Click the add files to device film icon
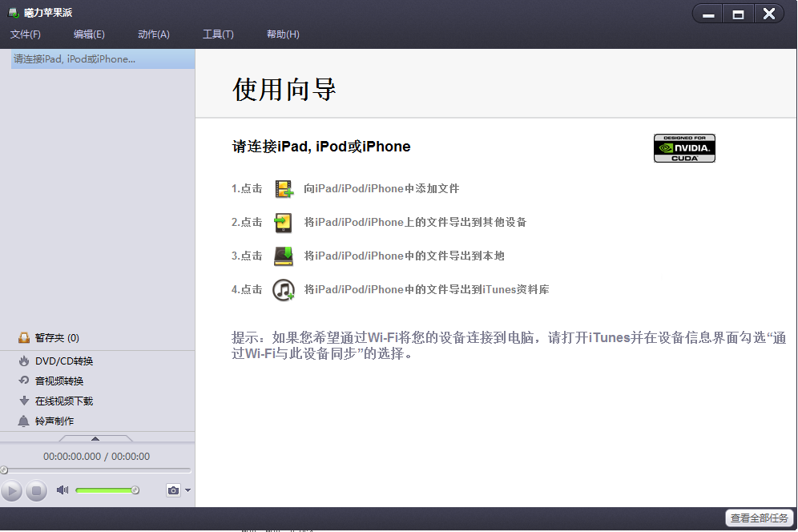 tap(284, 189)
